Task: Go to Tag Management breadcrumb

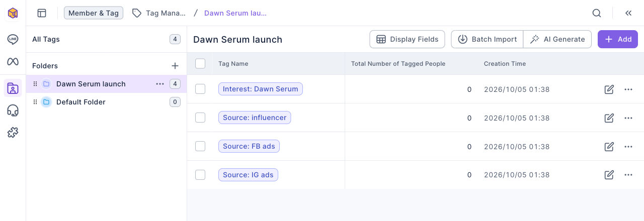Action: pos(166,13)
